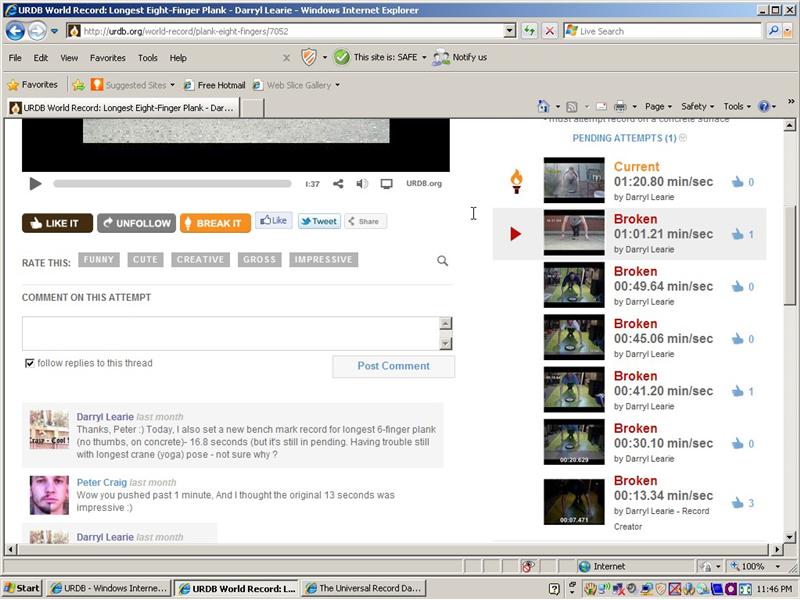
Task: Click inside the comment text box
Action: point(231,333)
